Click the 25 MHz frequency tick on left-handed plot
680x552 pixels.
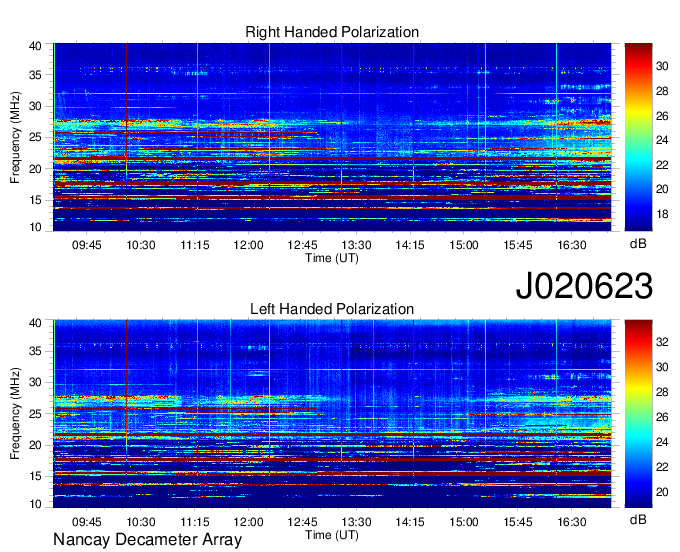click(x=36, y=414)
